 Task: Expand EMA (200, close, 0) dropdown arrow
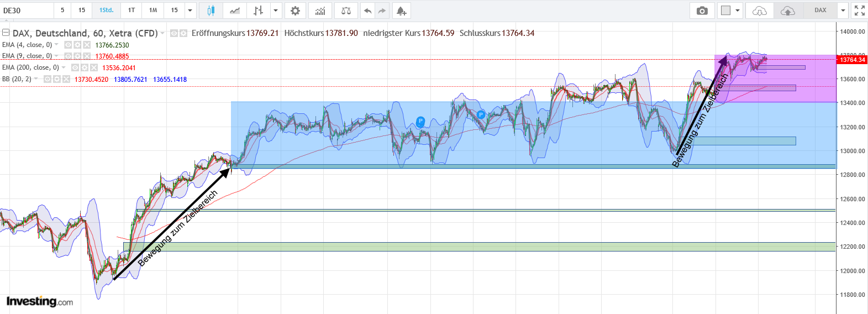pyautogui.click(x=64, y=67)
